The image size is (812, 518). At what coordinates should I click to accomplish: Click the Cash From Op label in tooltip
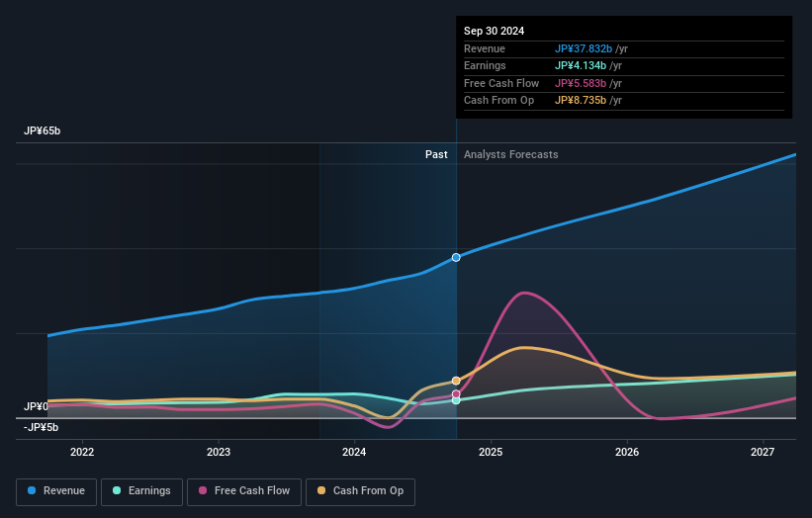[498, 101]
